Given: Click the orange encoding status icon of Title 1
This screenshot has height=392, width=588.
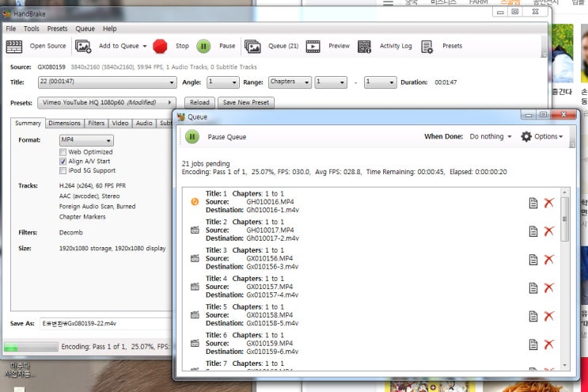Looking at the screenshot, I should click(195, 202).
